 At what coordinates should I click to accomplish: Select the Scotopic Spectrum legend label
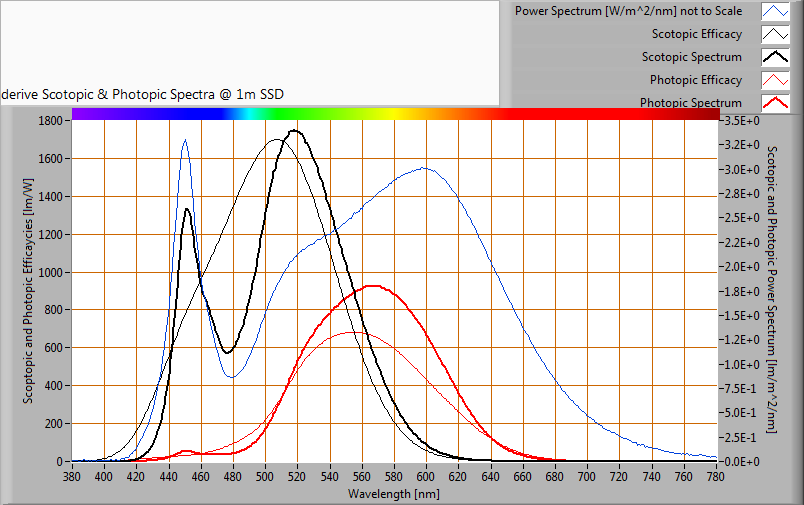[x=691, y=57]
